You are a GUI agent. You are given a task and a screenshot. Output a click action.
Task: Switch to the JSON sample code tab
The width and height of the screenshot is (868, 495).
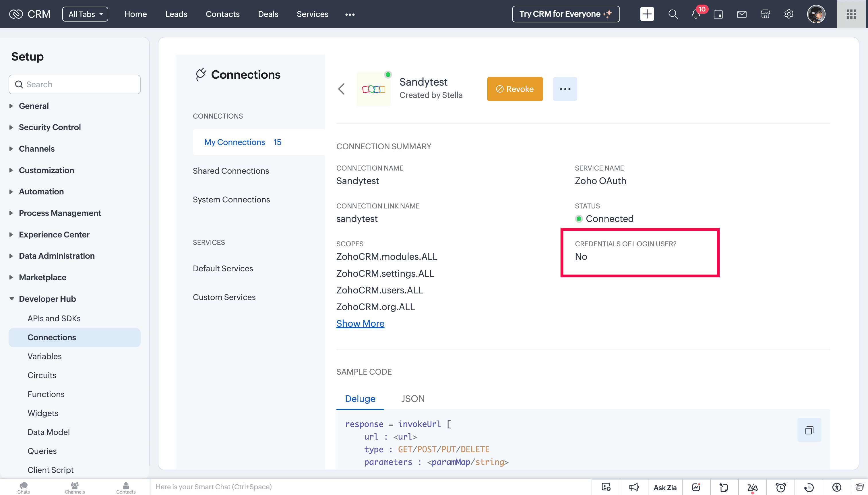point(412,399)
